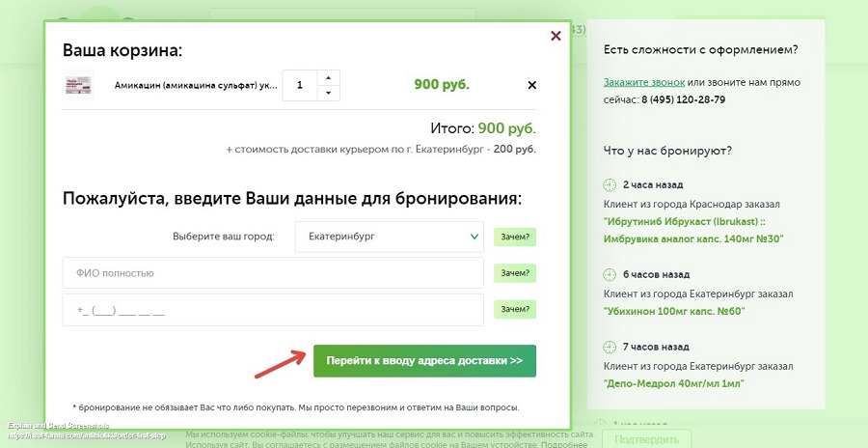Click the Итого: 900 руб. total
Viewport: 868px width, 448px height.
[483, 128]
